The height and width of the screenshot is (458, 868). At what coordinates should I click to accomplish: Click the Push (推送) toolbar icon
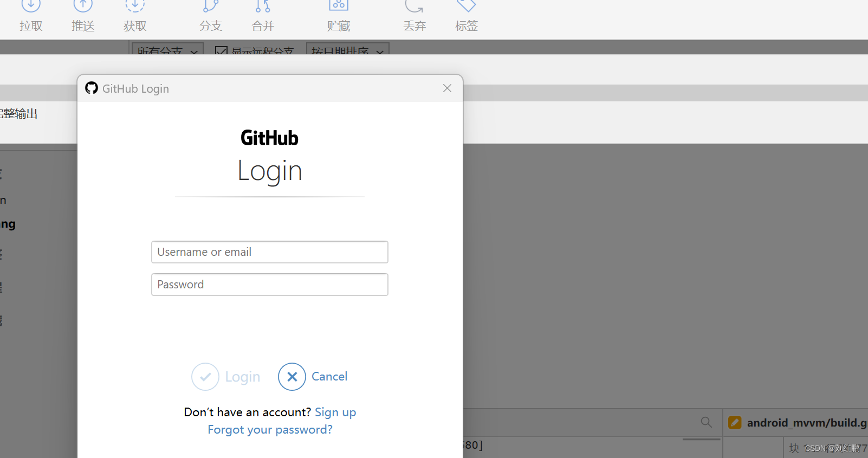coord(83,5)
